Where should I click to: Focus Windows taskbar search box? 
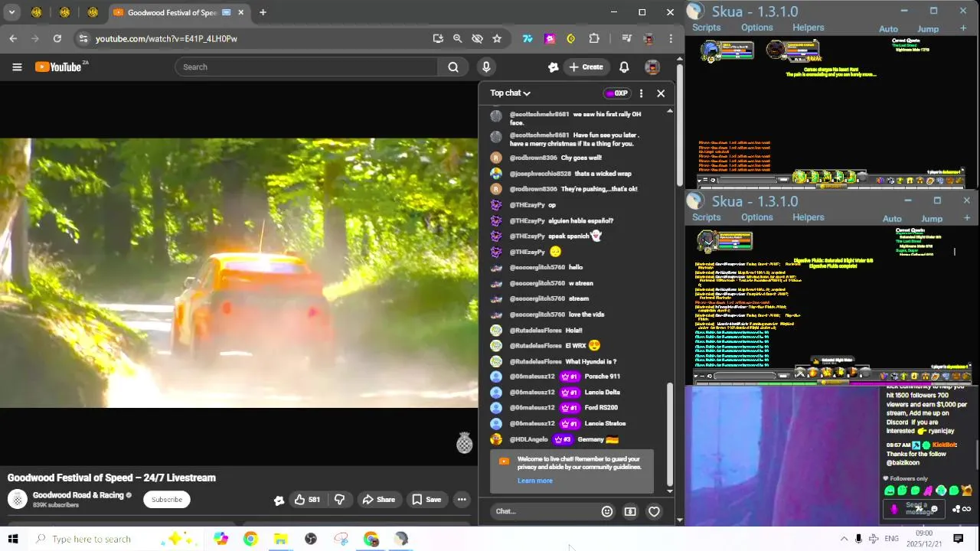point(115,539)
